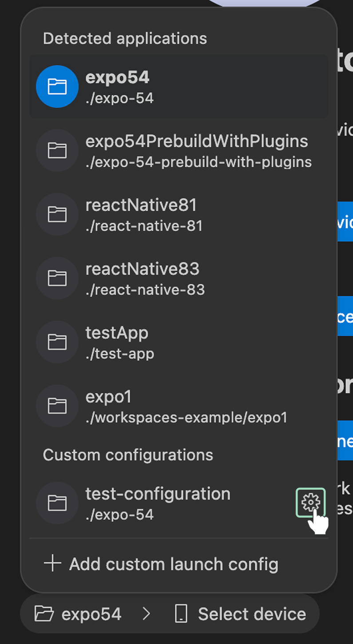Viewport: 353px width, 644px height.
Task: Open settings gear for test-configuration
Action: [310, 503]
